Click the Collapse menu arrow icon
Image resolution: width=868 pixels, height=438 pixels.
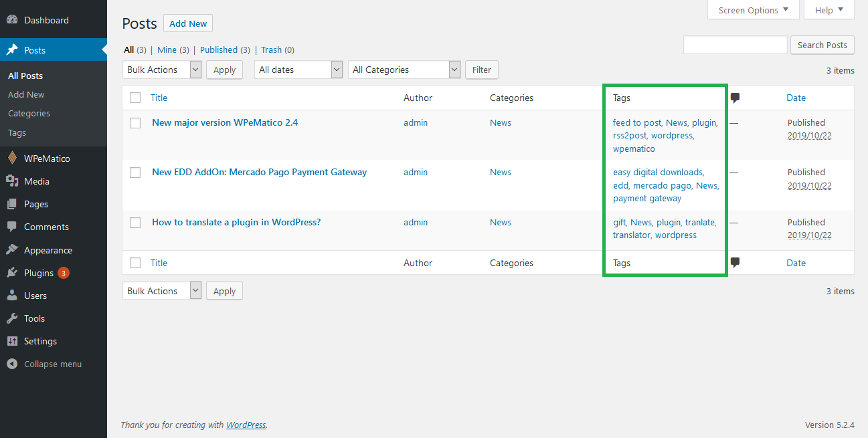pyautogui.click(x=12, y=364)
